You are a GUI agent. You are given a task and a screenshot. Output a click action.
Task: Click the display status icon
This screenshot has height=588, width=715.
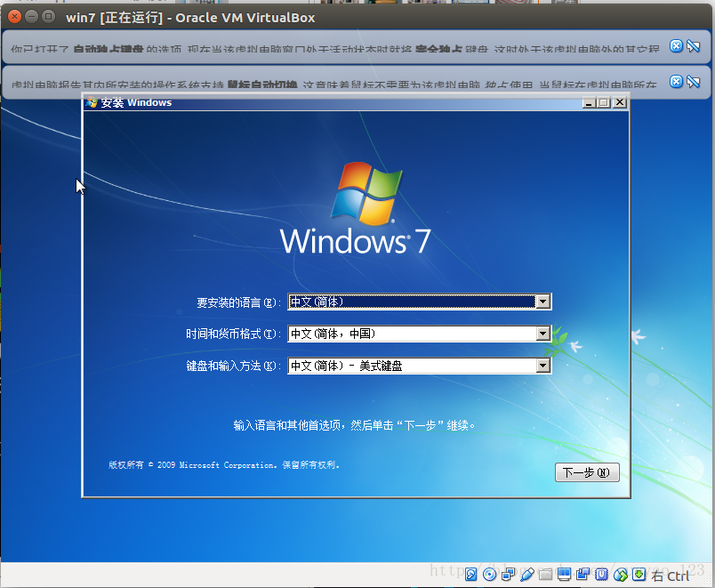564,575
